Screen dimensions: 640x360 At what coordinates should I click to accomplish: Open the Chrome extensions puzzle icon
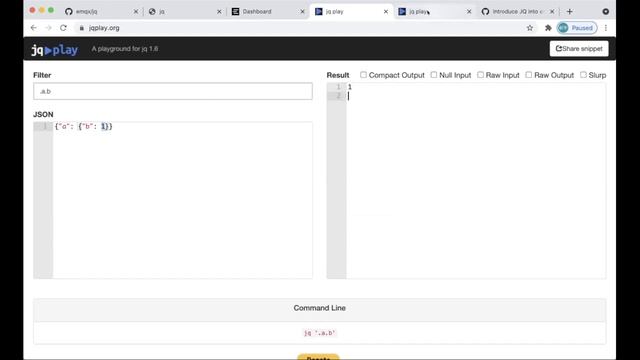[548, 28]
